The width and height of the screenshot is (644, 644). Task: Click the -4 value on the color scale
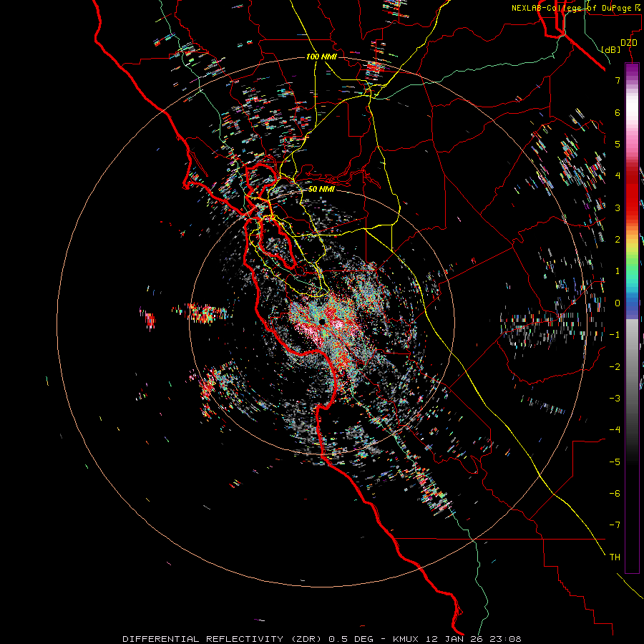[615, 430]
